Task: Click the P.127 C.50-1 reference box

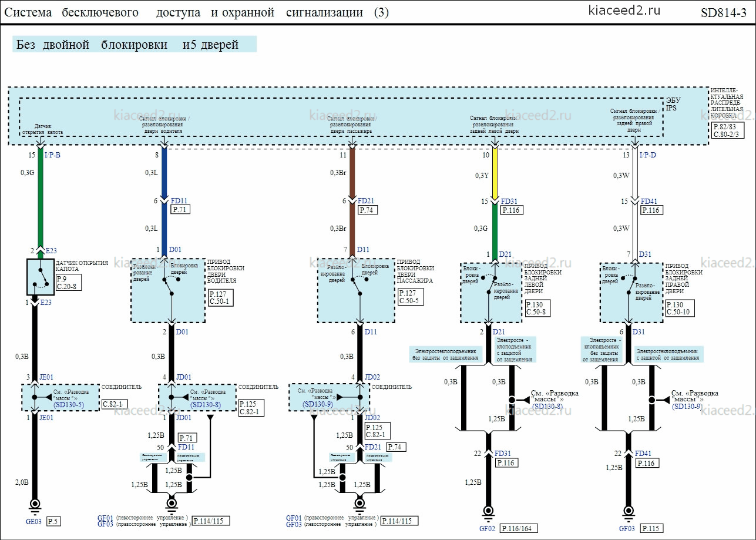Action: point(221,297)
